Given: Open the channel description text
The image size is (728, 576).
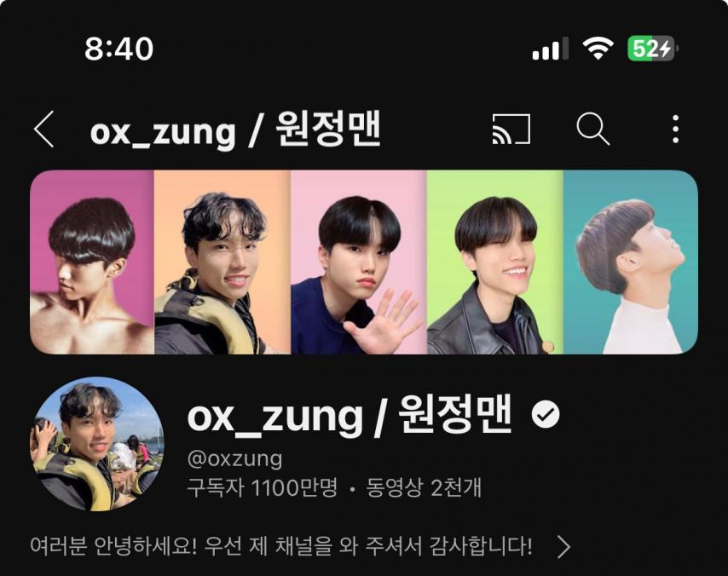Looking at the screenshot, I should coord(281,546).
